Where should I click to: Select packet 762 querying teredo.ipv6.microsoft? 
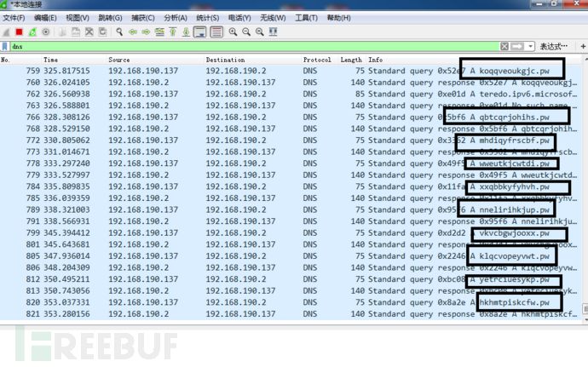[291, 95]
